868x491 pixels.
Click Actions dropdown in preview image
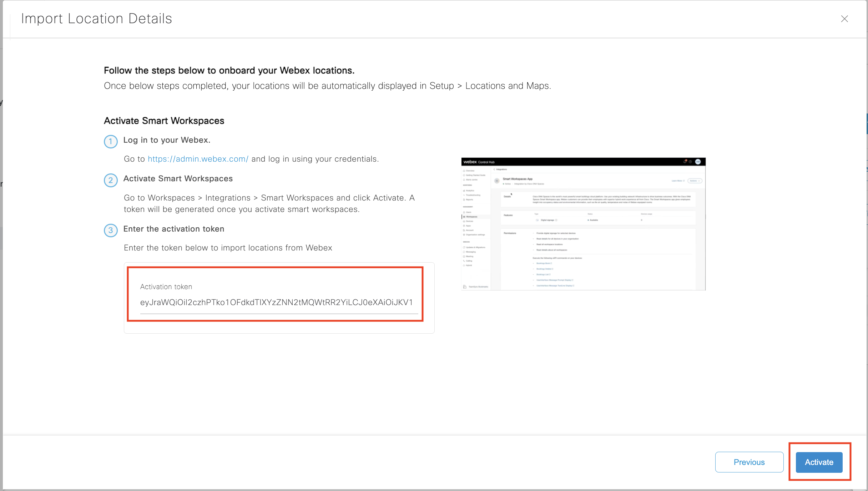[x=695, y=181]
